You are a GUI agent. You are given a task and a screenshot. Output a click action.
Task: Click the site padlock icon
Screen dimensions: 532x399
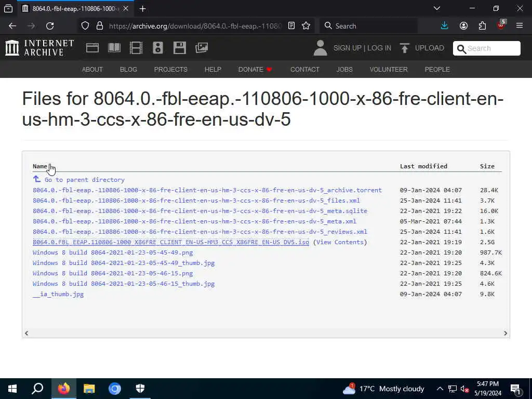100,26
